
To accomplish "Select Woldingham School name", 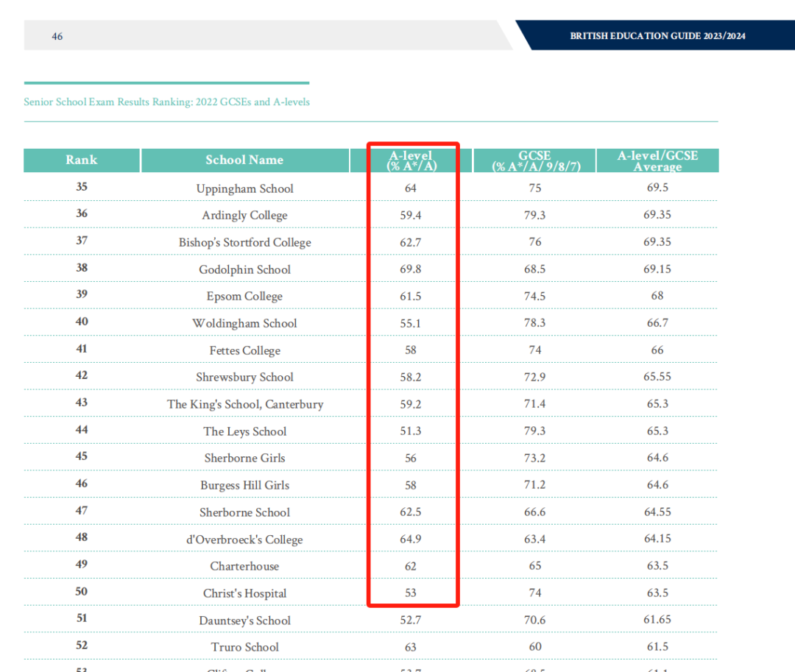I will click(x=245, y=323).
